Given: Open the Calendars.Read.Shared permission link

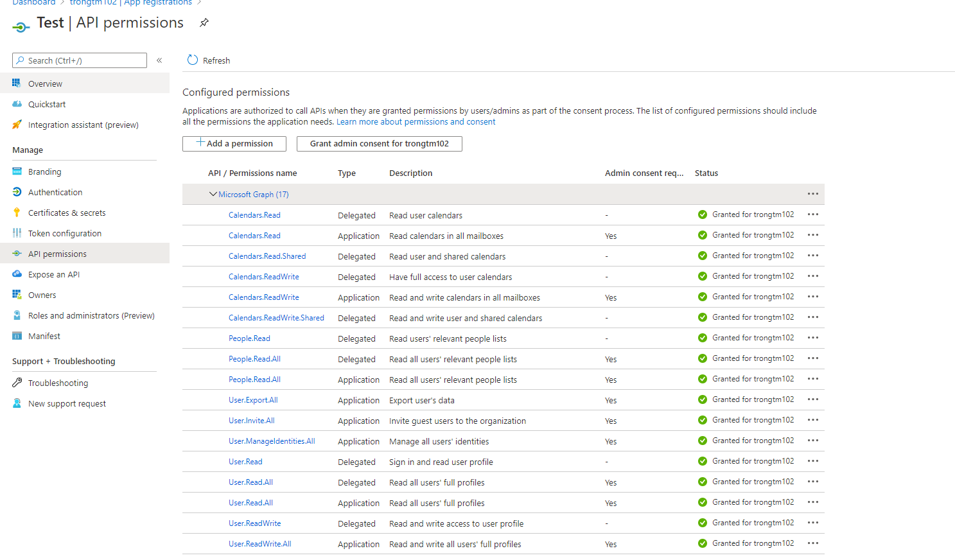Looking at the screenshot, I should click(x=267, y=256).
